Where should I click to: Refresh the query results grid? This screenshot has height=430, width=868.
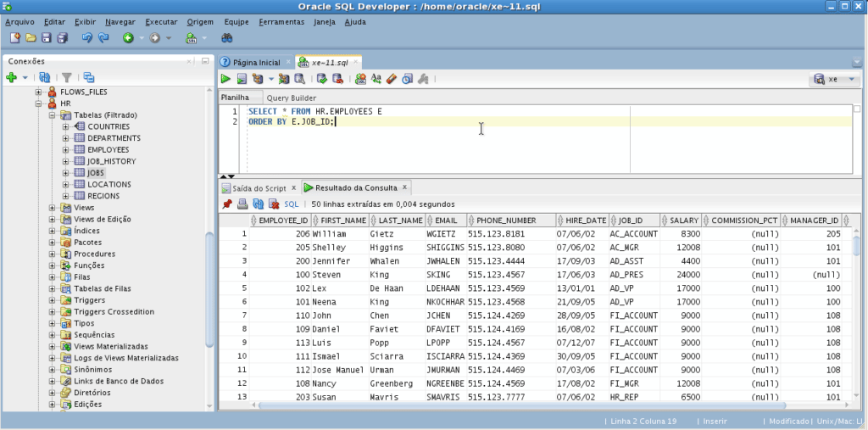pos(258,204)
